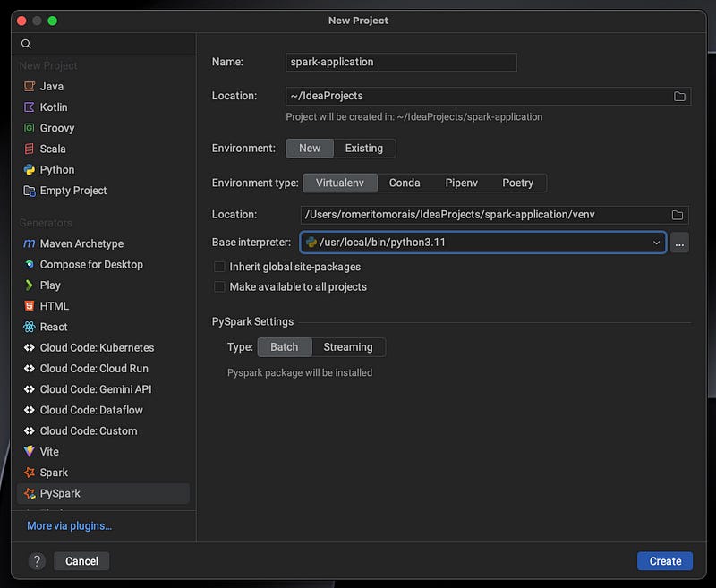The width and height of the screenshot is (716, 588).
Task: Switch to Poetry environment type
Action: pyautogui.click(x=517, y=183)
